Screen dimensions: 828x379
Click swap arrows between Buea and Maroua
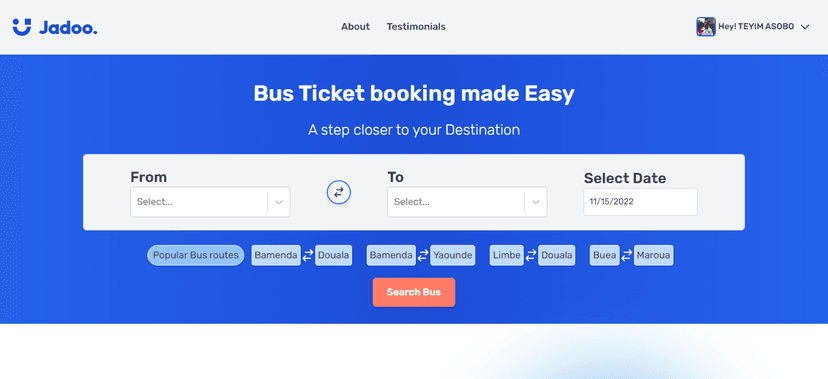pos(626,255)
